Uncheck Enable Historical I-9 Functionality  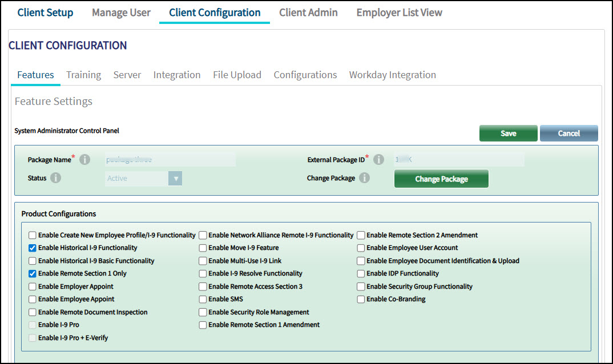pos(33,248)
